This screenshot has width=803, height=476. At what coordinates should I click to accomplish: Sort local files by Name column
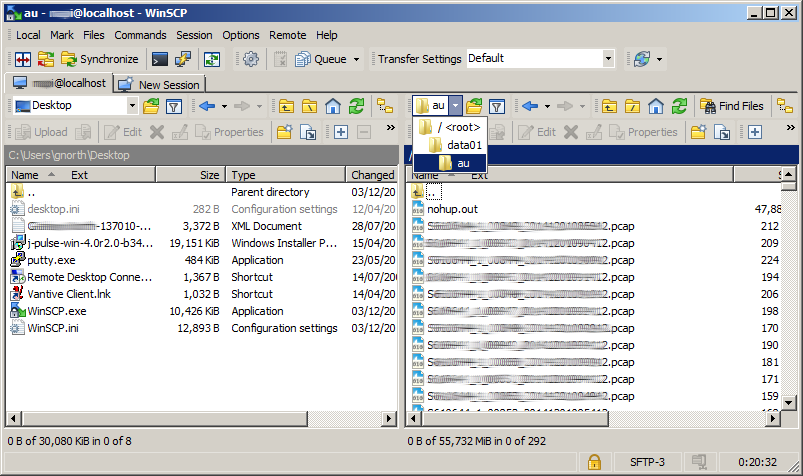(80, 175)
